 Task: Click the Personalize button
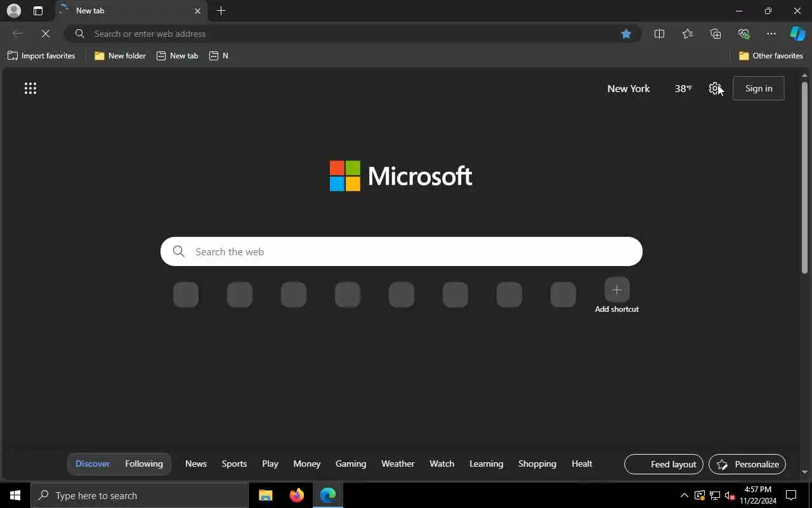pos(747,464)
